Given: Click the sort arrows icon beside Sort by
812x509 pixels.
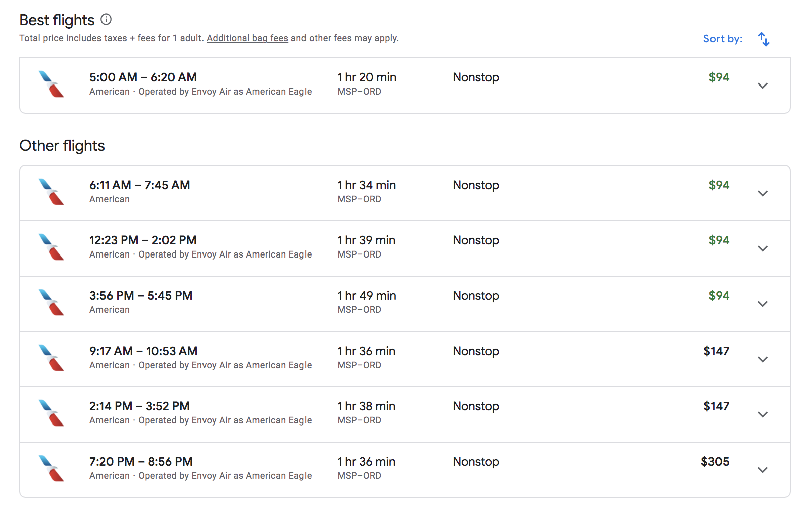Looking at the screenshot, I should pyautogui.click(x=763, y=39).
